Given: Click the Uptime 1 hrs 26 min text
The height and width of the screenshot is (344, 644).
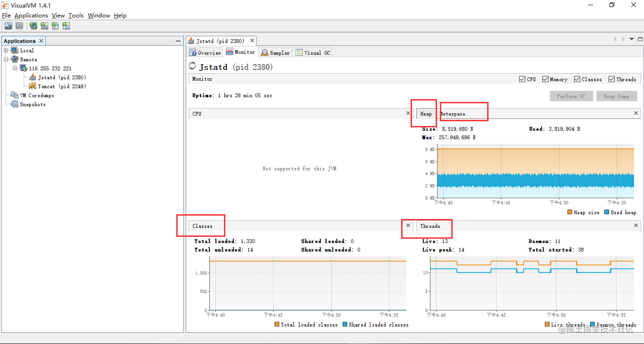Looking at the screenshot, I should coord(232,95).
